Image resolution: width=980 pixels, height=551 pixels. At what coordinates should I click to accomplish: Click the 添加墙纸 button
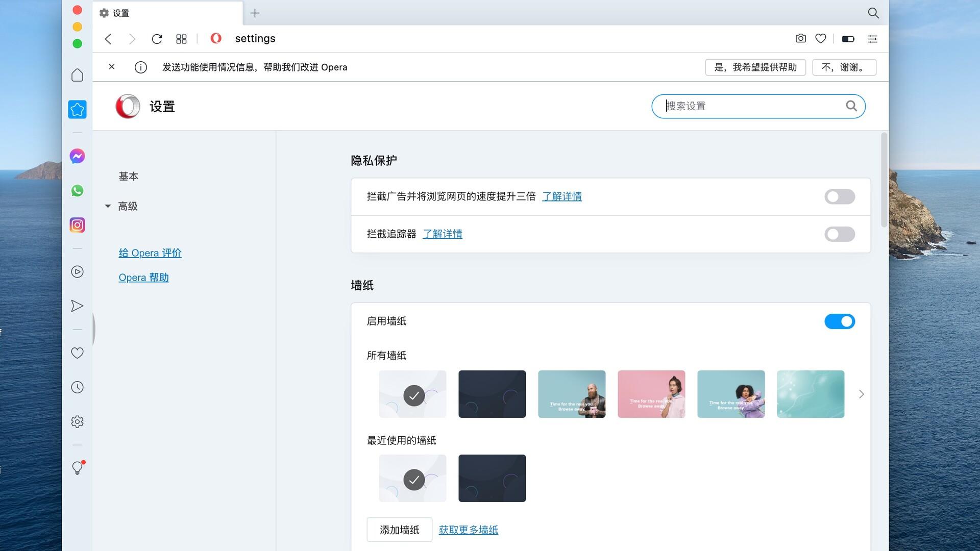[399, 530]
